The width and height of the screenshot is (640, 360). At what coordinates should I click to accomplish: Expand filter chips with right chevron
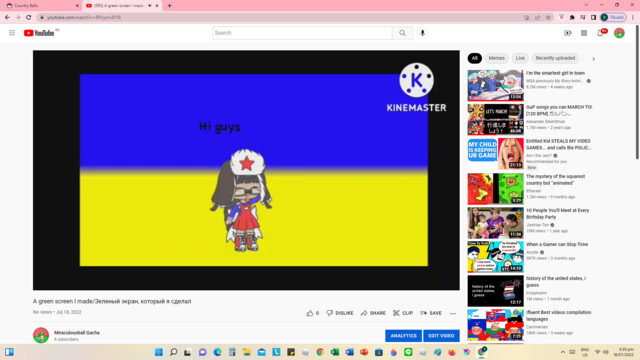593,59
